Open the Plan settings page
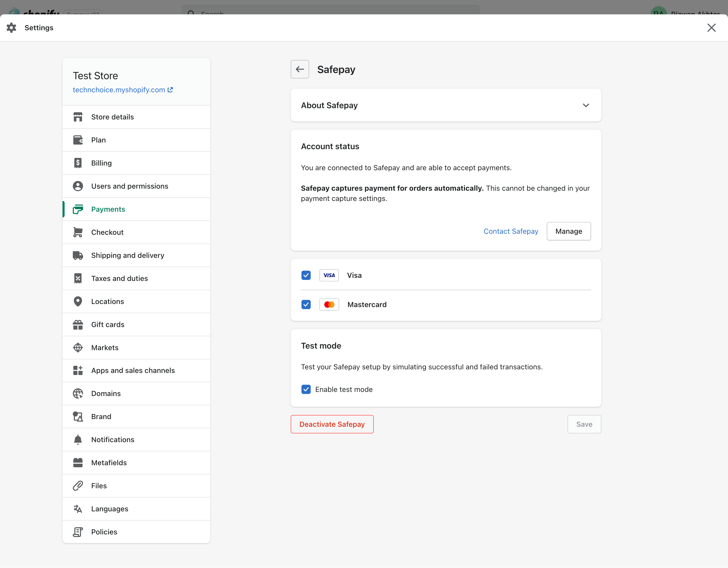728x568 pixels. [x=136, y=140]
